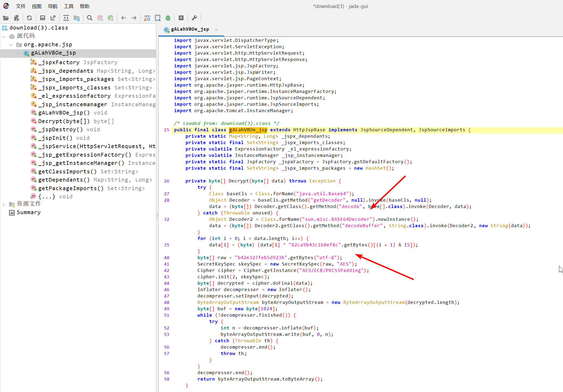Image resolution: width=563 pixels, height=392 pixels.
Task: Click the "b42e327feb5d923b" key string
Action: coord(261,258)
